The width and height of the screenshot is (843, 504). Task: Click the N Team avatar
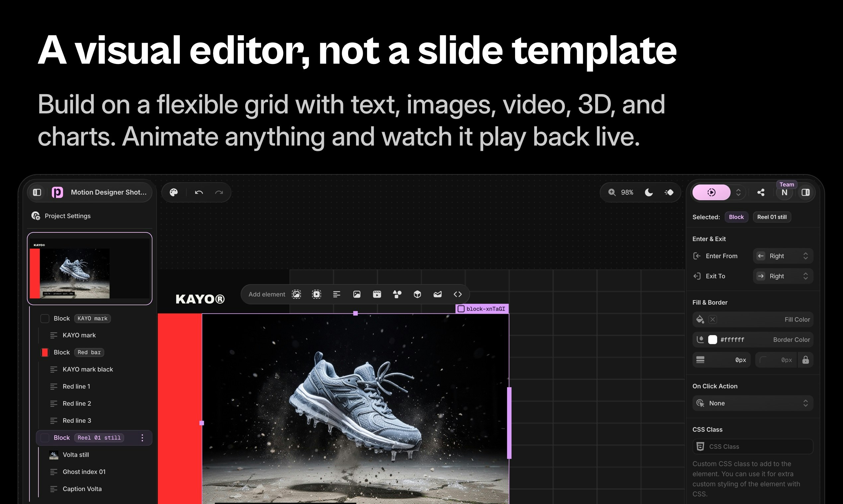[785, 193]
